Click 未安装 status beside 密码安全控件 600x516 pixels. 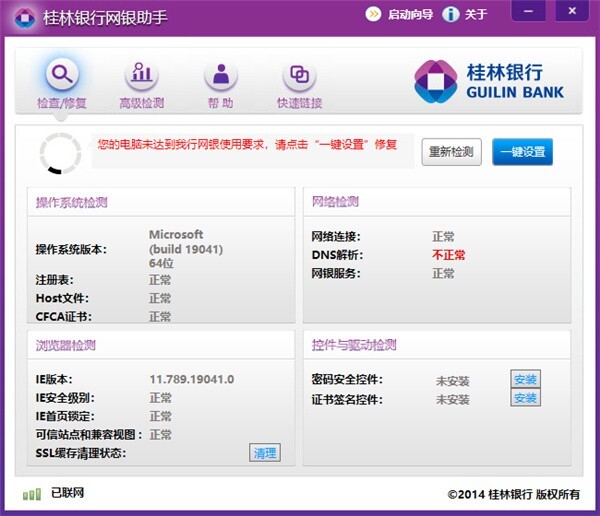click(453, 381)
